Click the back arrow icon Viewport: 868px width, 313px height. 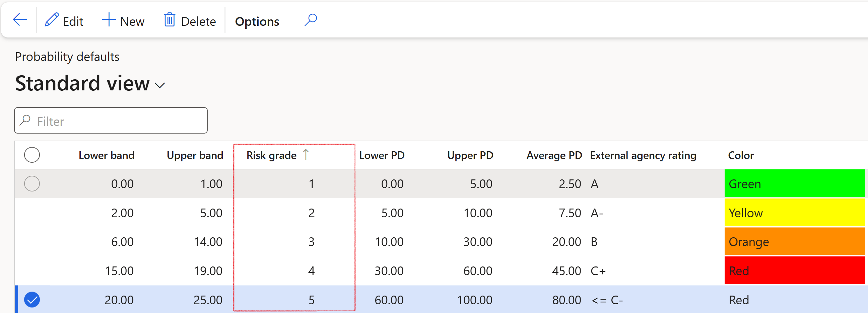(x=19, y=20)
